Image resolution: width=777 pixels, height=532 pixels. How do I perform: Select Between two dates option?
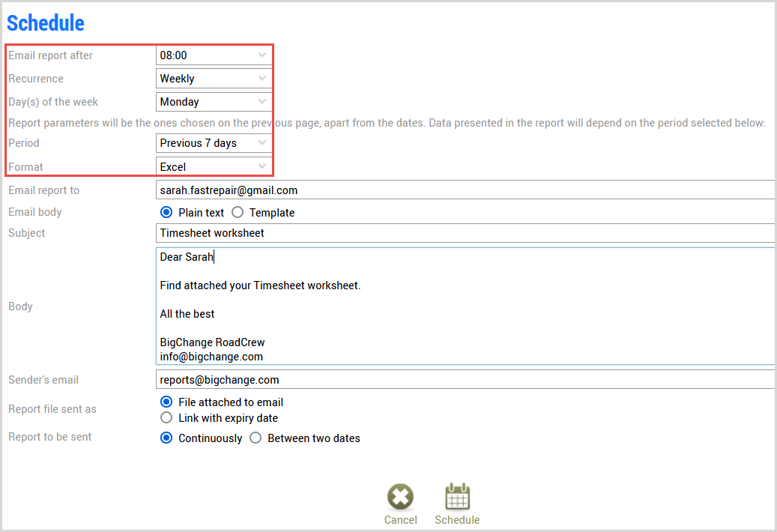click(256, 438)
